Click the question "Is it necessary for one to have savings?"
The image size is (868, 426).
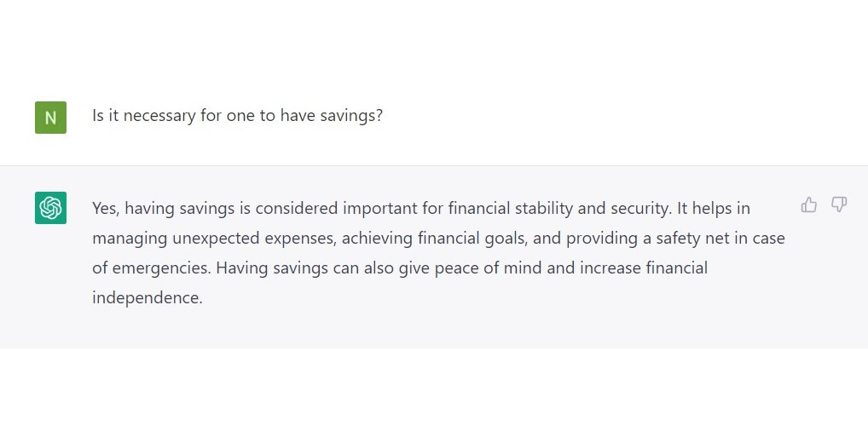pos(237,116)
